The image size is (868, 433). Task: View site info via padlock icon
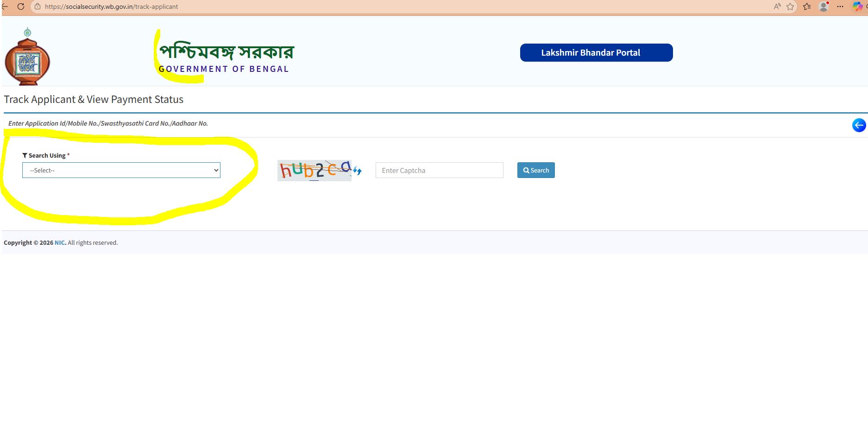[38, 6]
